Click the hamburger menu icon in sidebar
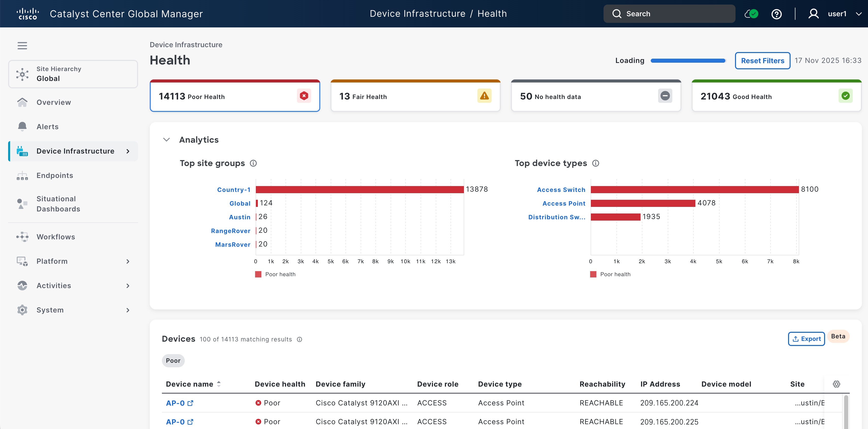Viewport: 868px width, 429px height. (x=22, y=45)
